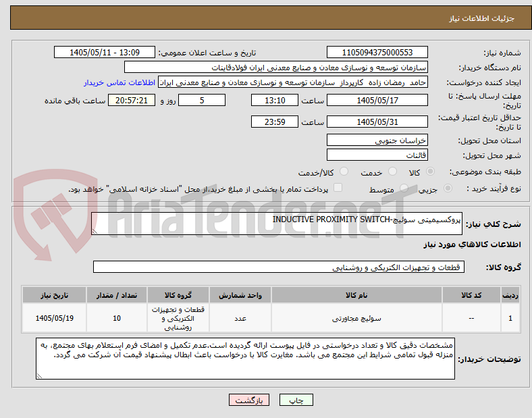Click the need number field 1105094375000553
532x418 pixels.
[377, 52]
